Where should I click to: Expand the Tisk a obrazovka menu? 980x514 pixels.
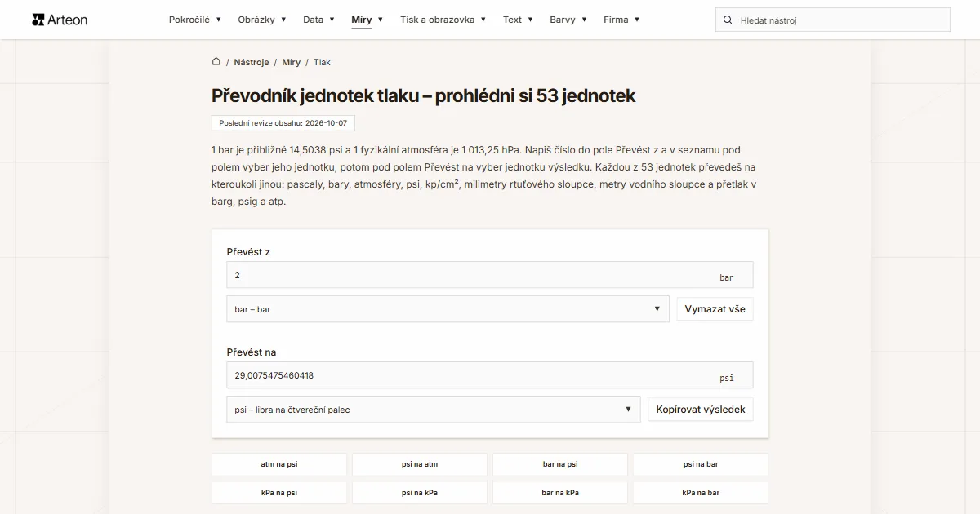tap(443, 20)
